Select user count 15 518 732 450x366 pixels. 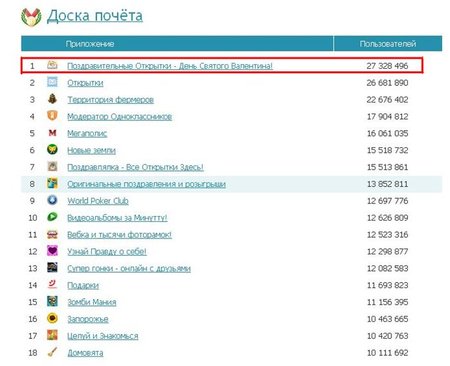pyautogui.click(x=387, y=150)
